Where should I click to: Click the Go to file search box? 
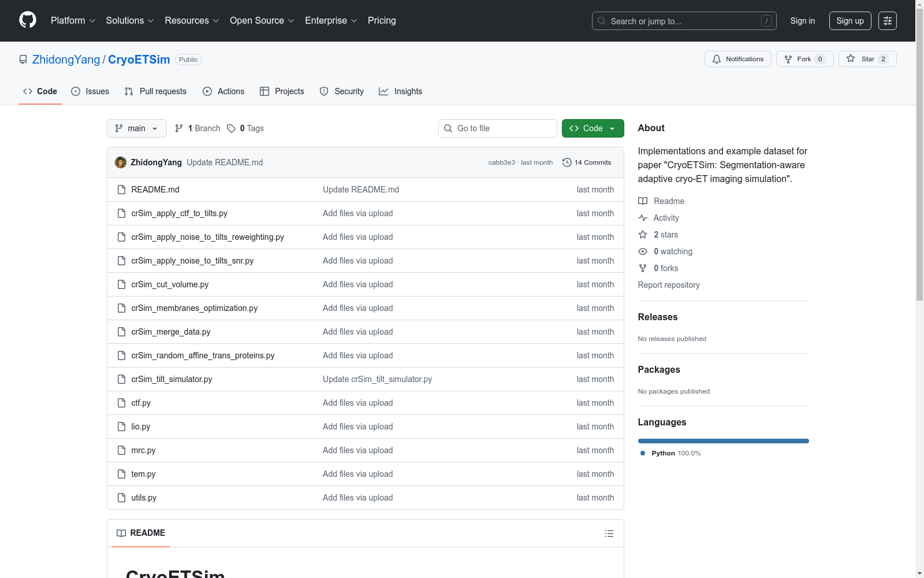click(x=498, y=128)
